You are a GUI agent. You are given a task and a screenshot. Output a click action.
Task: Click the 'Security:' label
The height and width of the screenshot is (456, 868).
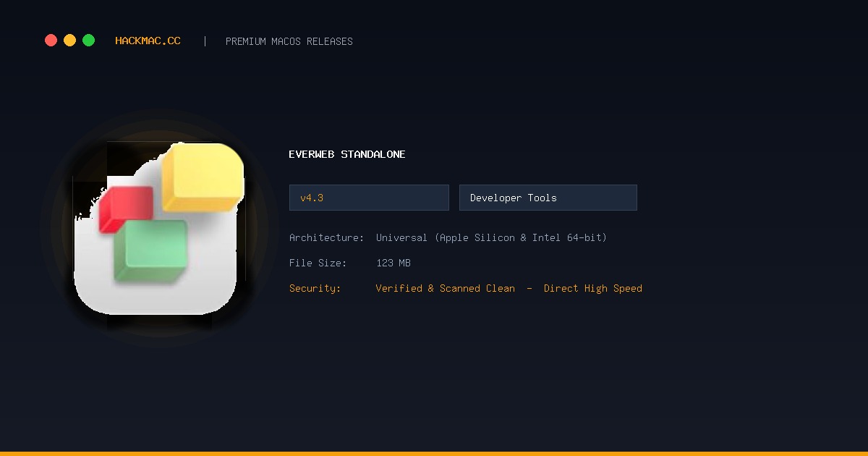click(315, 288)
